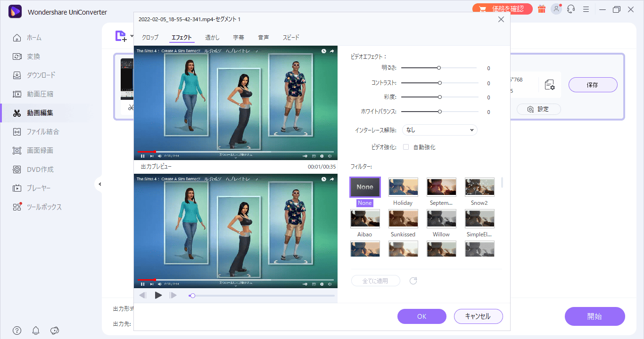Adjust the 明るさ brightness slider
This screenshot has height=339, width=644.
(x=439, y=68)
